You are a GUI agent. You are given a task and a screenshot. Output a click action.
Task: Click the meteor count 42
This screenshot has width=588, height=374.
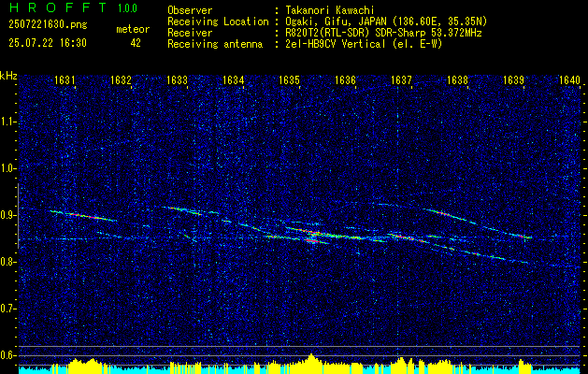[x=136, y=43]
